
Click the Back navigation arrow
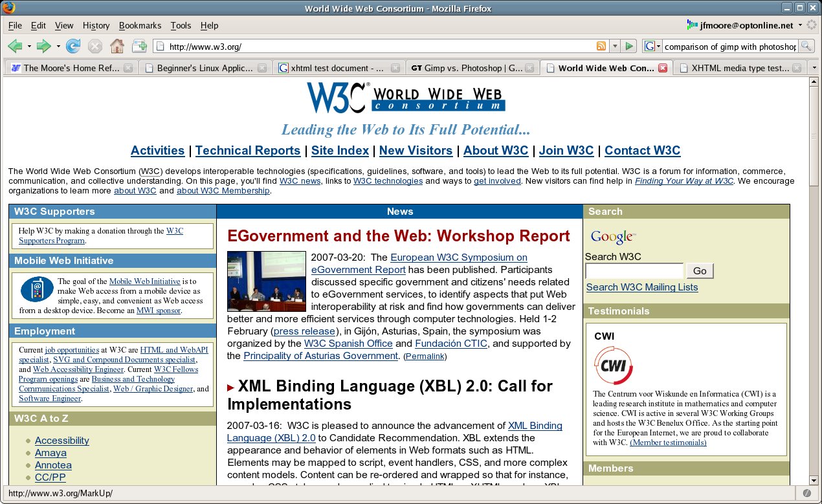(14, 46)
